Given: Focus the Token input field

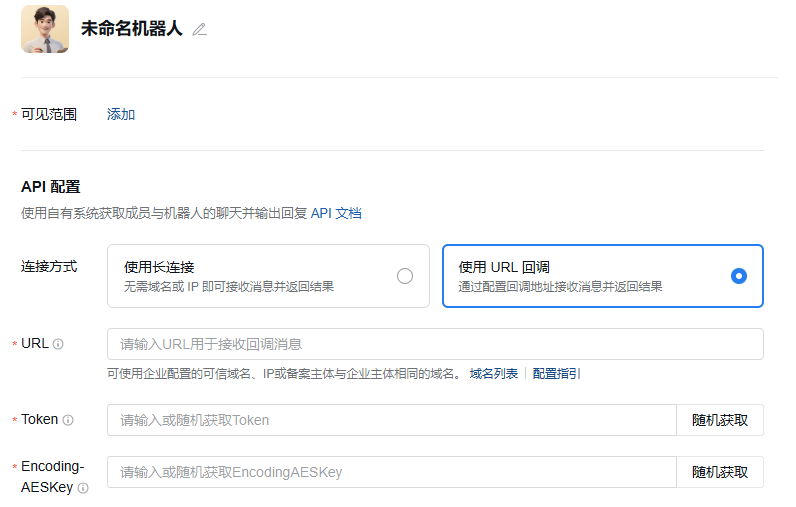Looking at the screenshot, I should (391, 420).
